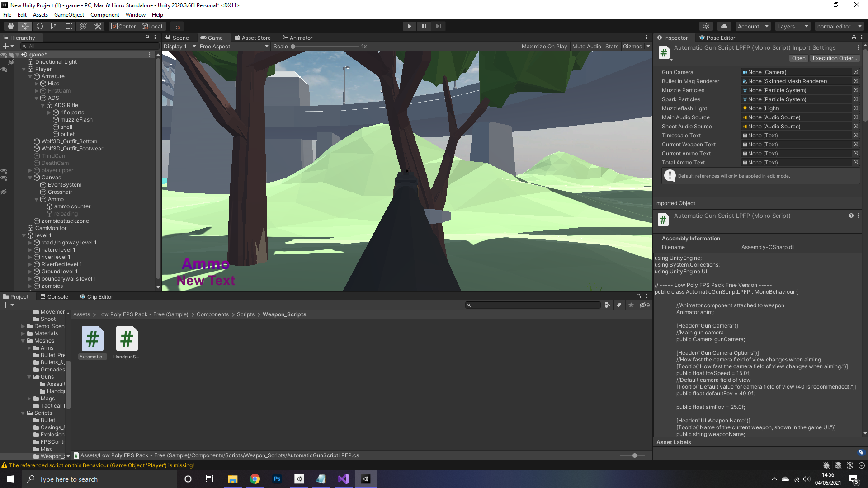Open the Component menu

pyautogui.click(x=105, y=14)
